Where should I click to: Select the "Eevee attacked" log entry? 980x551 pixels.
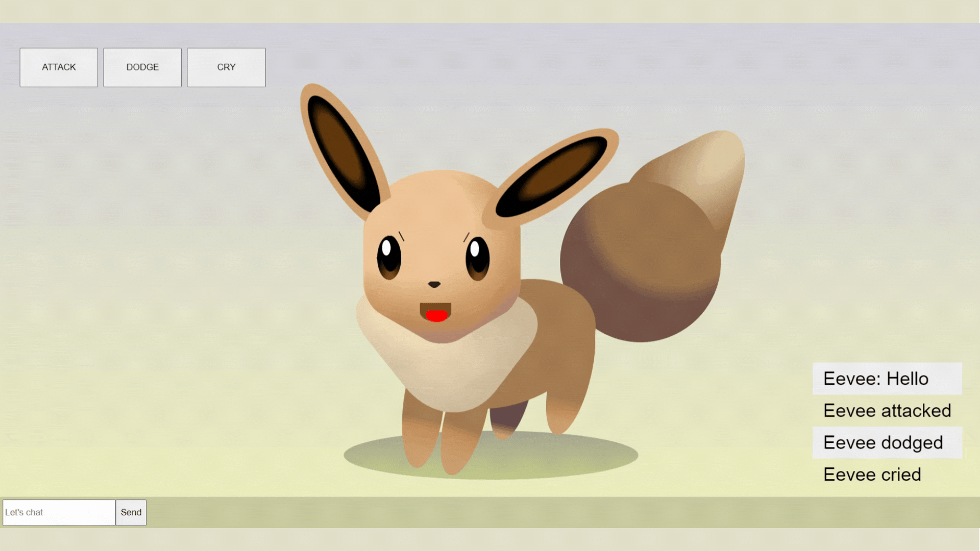887,411
